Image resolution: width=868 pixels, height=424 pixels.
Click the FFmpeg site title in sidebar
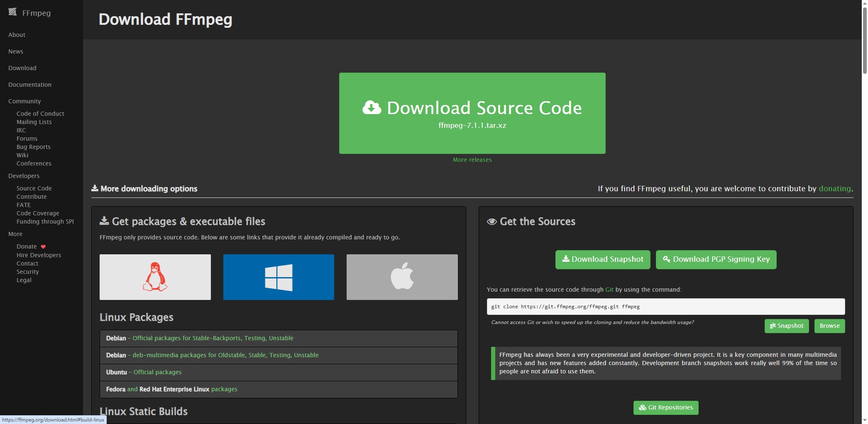coord(37,13)
